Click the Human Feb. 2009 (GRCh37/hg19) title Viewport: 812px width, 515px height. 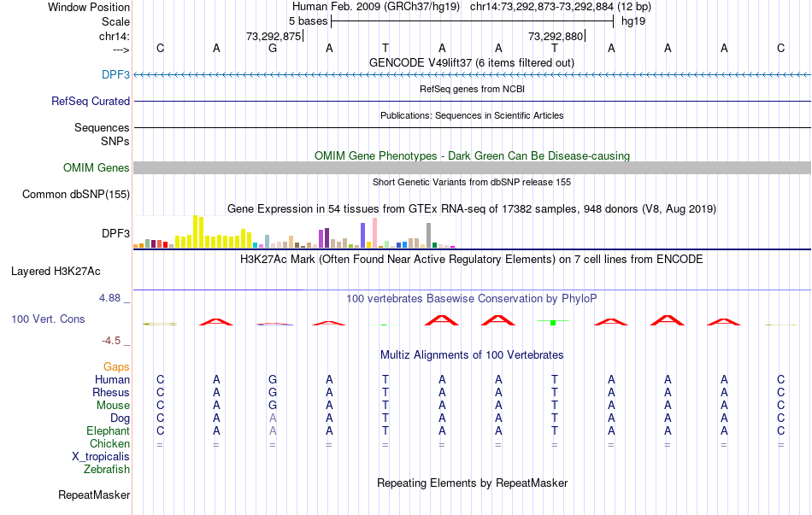[376, 7]
